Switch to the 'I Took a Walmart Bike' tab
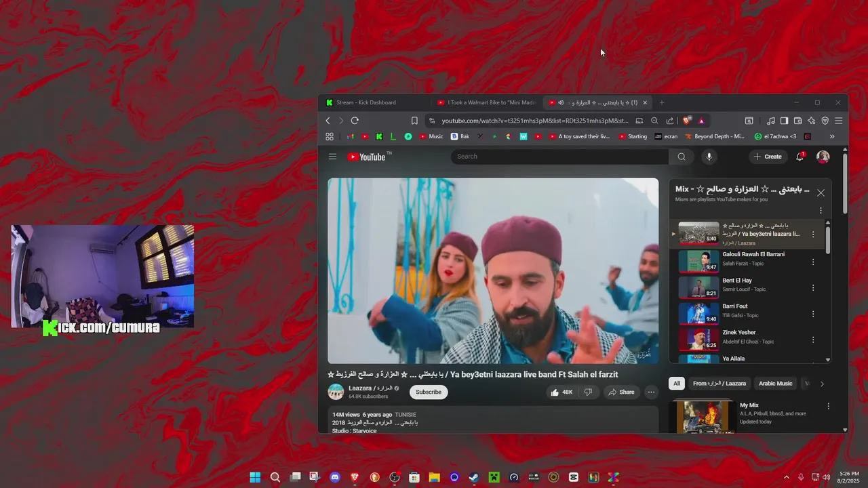Viewport: 868px width, 488px height. pos(486,102)
